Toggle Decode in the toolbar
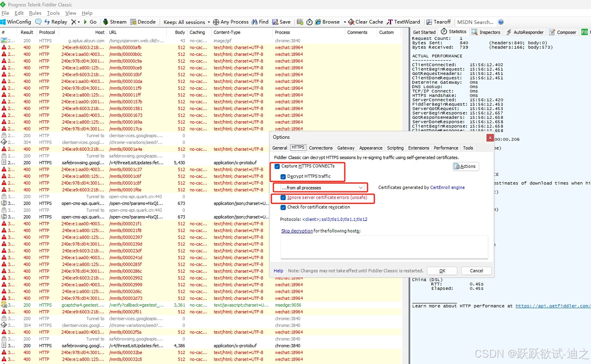Screen dimensions: 591x364 (143, 22)
